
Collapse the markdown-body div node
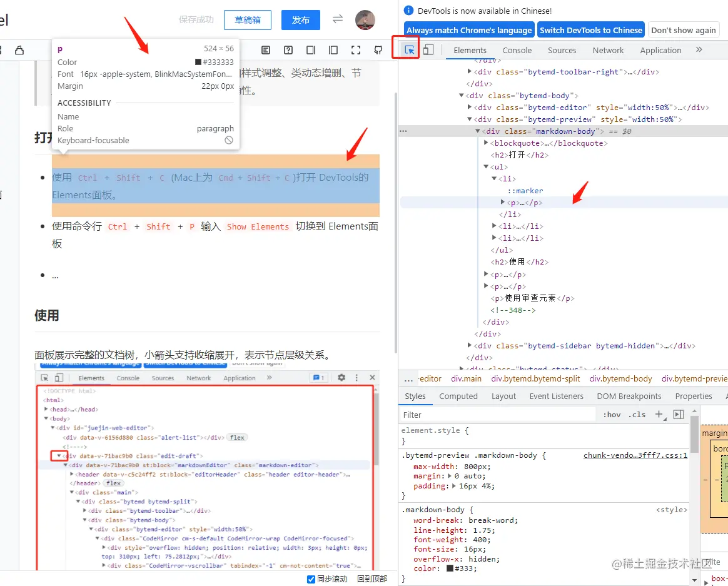point(477,131)
